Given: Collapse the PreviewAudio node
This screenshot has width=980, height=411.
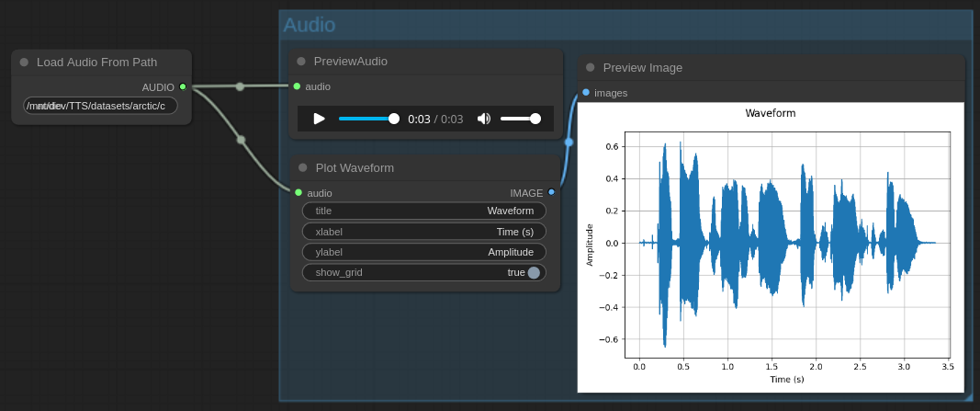Looking at the screenshot, I should tap(301, 62).
